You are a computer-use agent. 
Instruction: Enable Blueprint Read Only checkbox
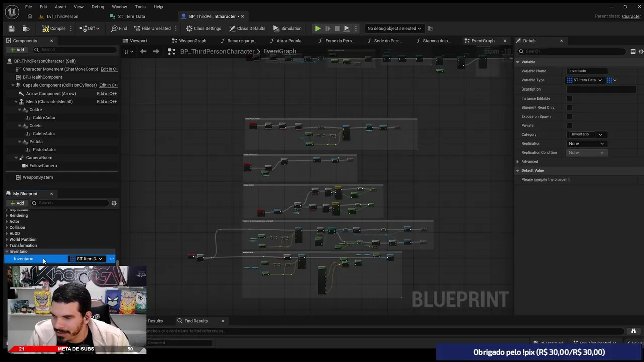[569, 108]
